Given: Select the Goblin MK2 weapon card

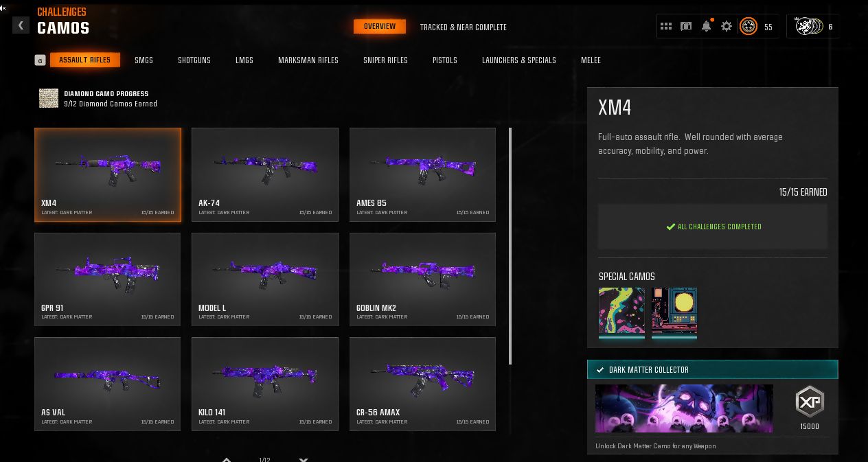Looking at the screenshot, I should [422, 279].
